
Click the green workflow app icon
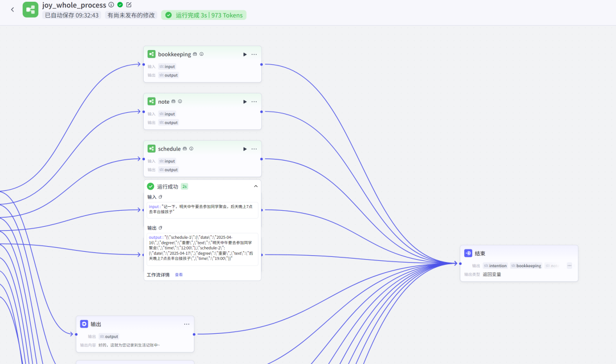pyautogui.click(x=30, y=10)
